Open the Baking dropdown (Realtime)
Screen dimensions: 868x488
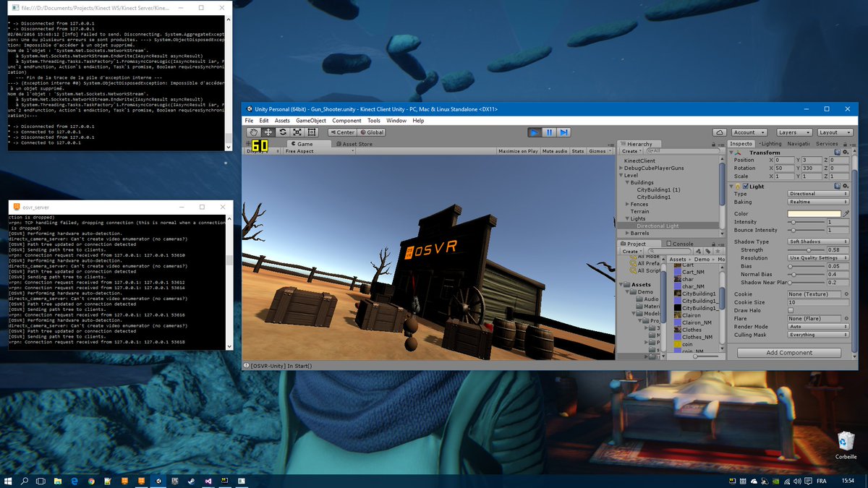[x=818, y=202]
